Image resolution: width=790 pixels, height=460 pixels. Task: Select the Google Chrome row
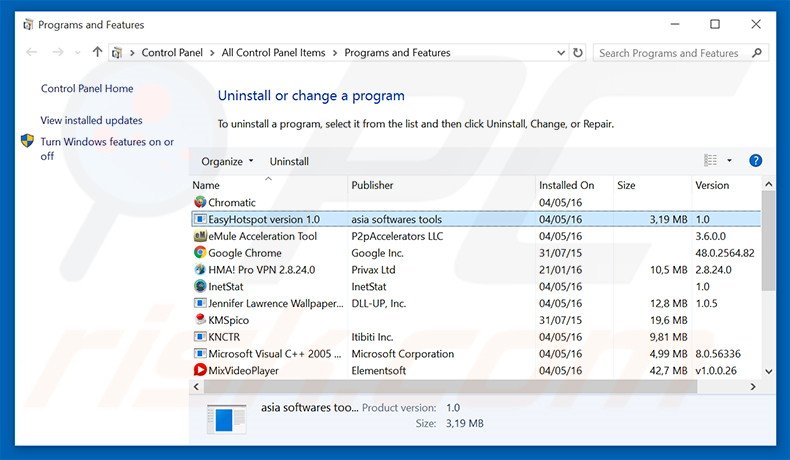pyautogui.click(x=476, y=252)
